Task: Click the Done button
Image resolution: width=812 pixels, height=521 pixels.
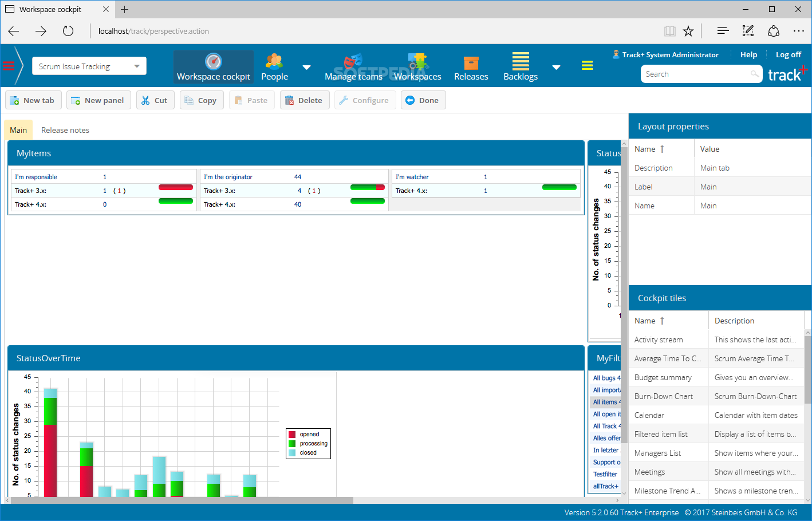Action: pos(423,100)
